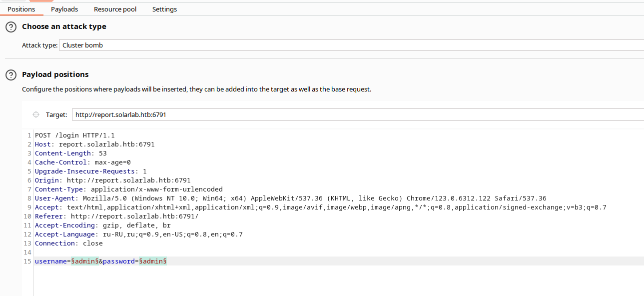Open help for Payload positions section
This screenshot has width=644, height=296.
(11, 75)
